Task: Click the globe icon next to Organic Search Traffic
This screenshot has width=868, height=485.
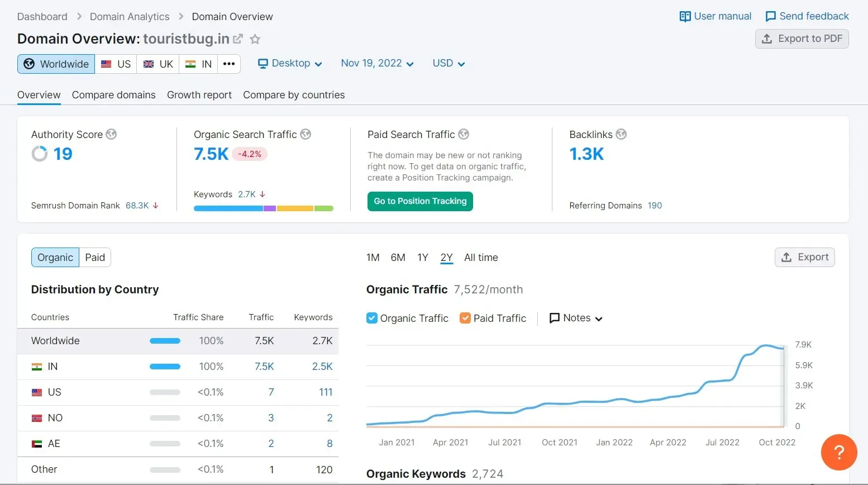Action: tap(306, 134)
